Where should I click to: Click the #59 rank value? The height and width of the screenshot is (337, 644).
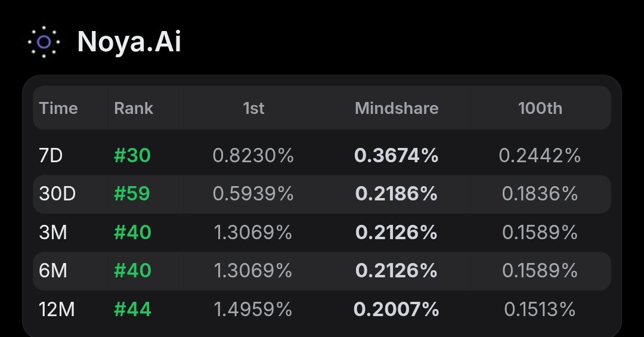pos(132,194)
